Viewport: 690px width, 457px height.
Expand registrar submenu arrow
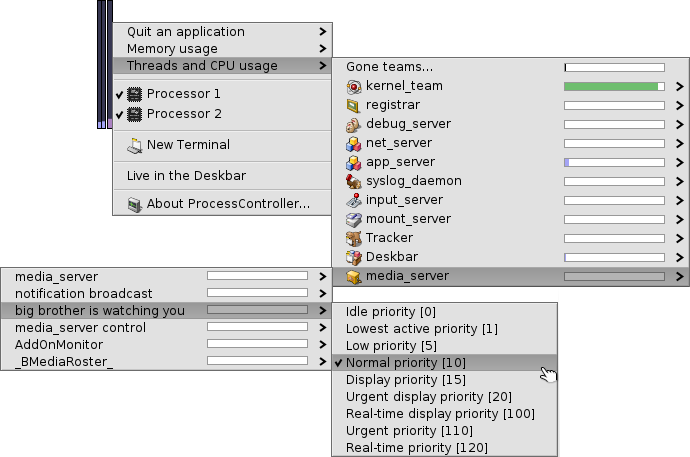click(679, 105)
